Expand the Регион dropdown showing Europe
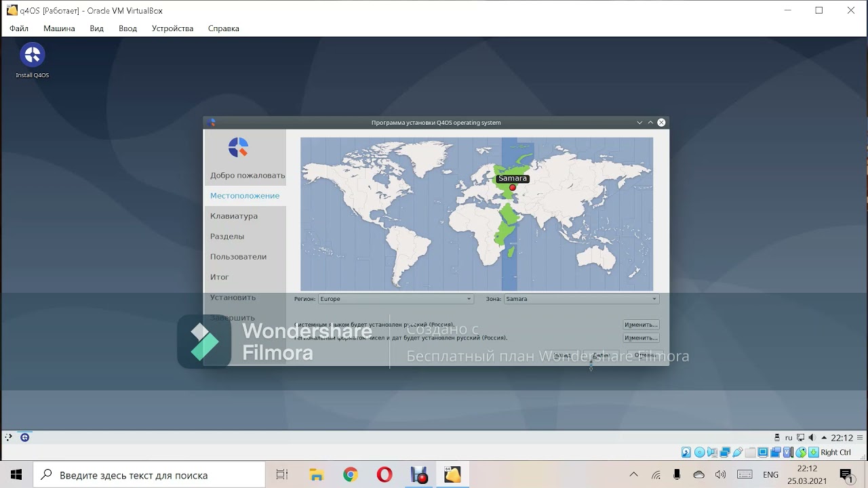Screen dimensions: 868x488 click(x=395, y=299)
